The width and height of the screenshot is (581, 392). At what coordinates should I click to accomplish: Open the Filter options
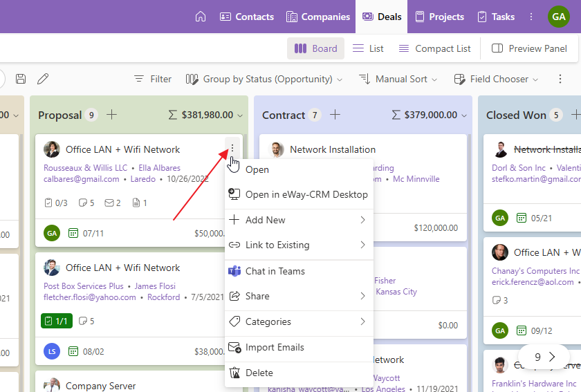pyautogui.click(x=153, y=79)
